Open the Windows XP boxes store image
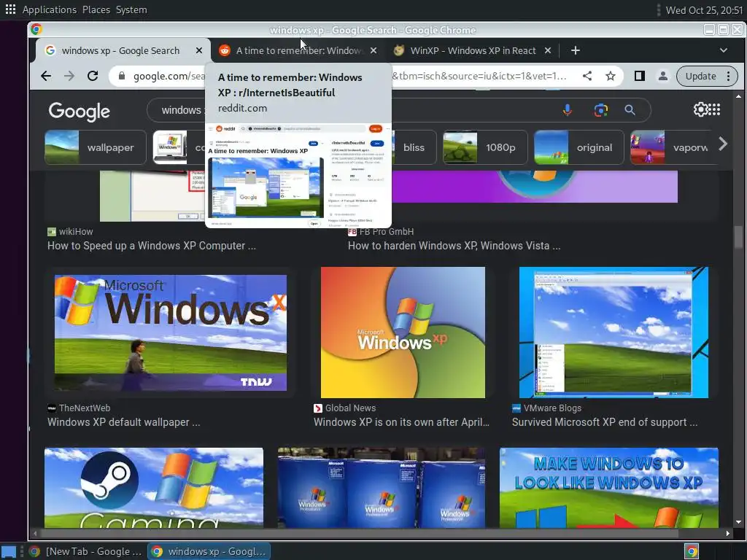The height and width of the screenshot is (560, 747). [x=382, y=488]
